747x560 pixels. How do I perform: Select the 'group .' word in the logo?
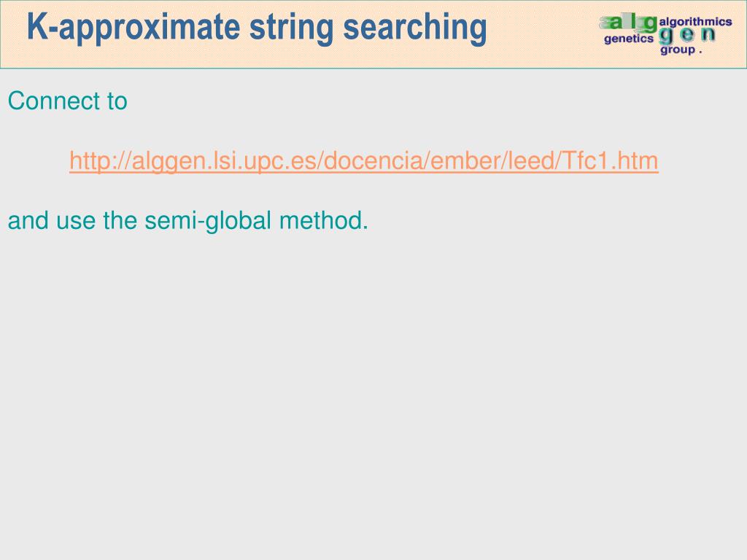(x=681, y=50)
